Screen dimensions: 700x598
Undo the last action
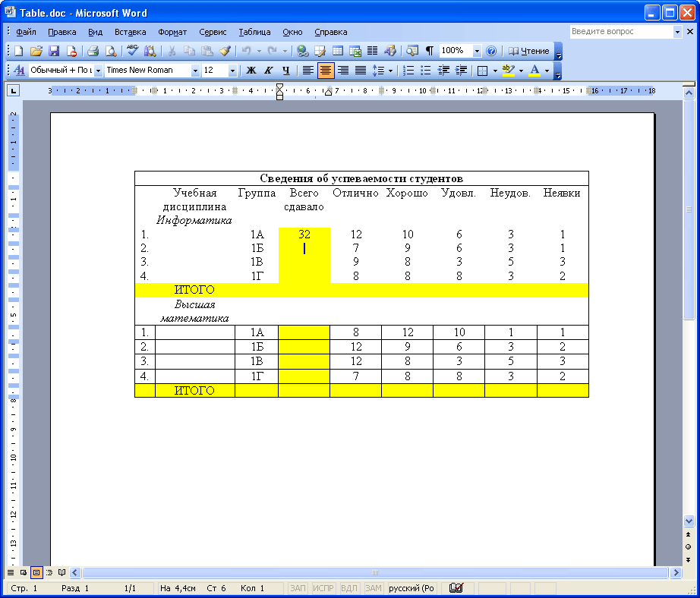point(247,51)
